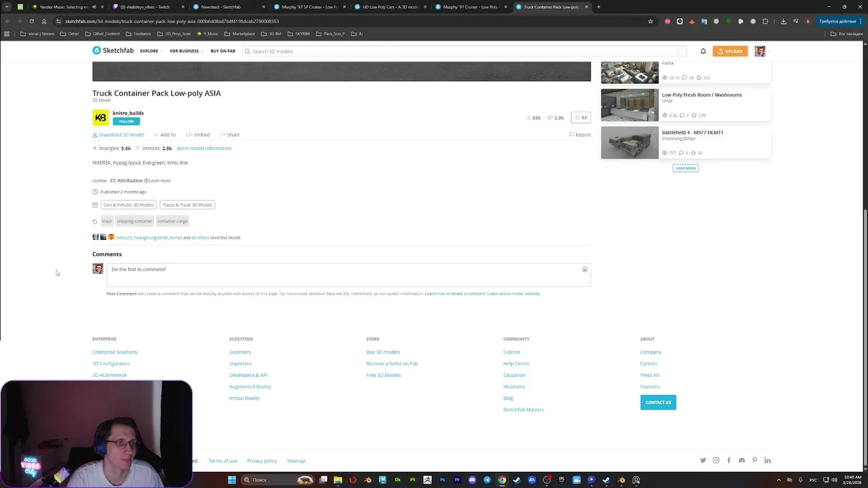Image resolution: width=868 pixels, height=488 pixels.
Task: Switch to HD Low Poly Cars tab
Action: pos(390,7)
